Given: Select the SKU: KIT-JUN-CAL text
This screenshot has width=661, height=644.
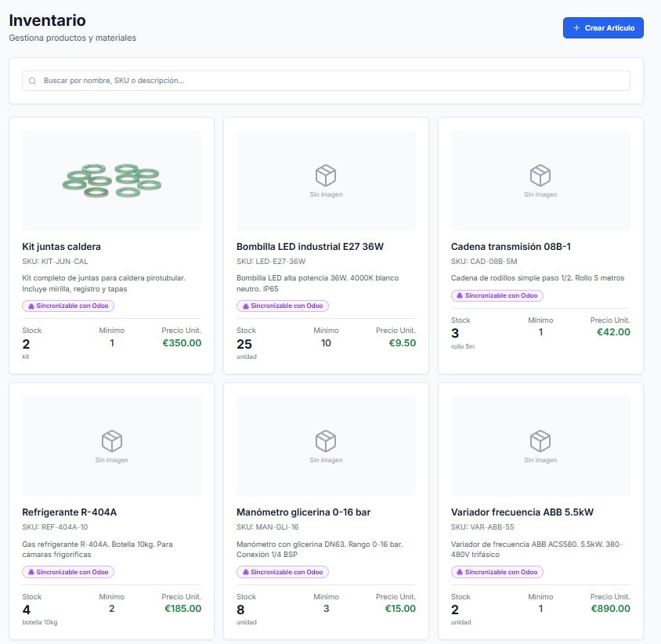Looking at the screenshot, I should coord(56,262).
